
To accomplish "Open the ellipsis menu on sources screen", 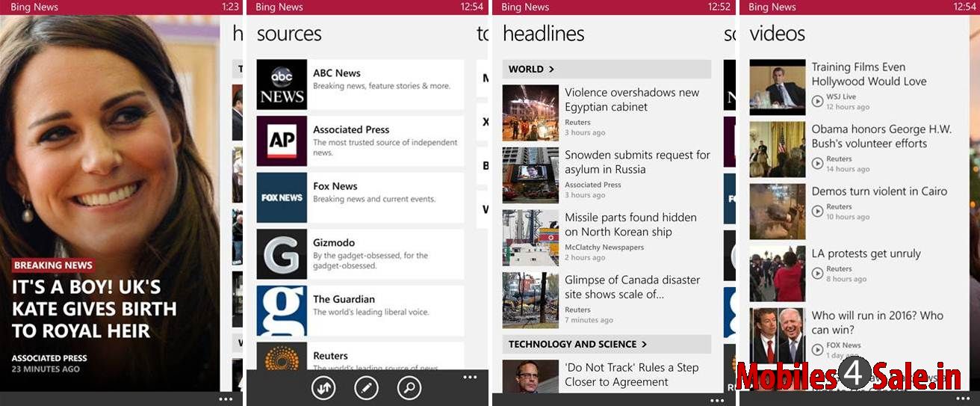I will [x=470, y=378].
